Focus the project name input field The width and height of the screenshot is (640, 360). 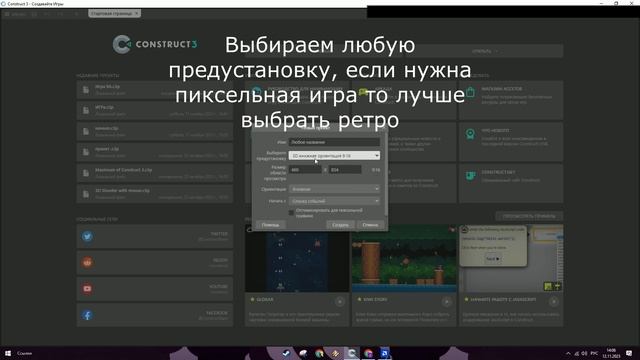tap(334, 142)
